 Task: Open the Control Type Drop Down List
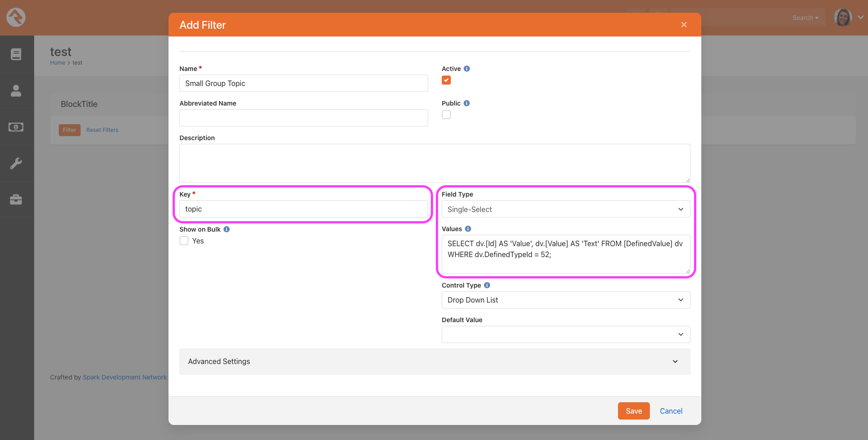click(x=566, y=300)
